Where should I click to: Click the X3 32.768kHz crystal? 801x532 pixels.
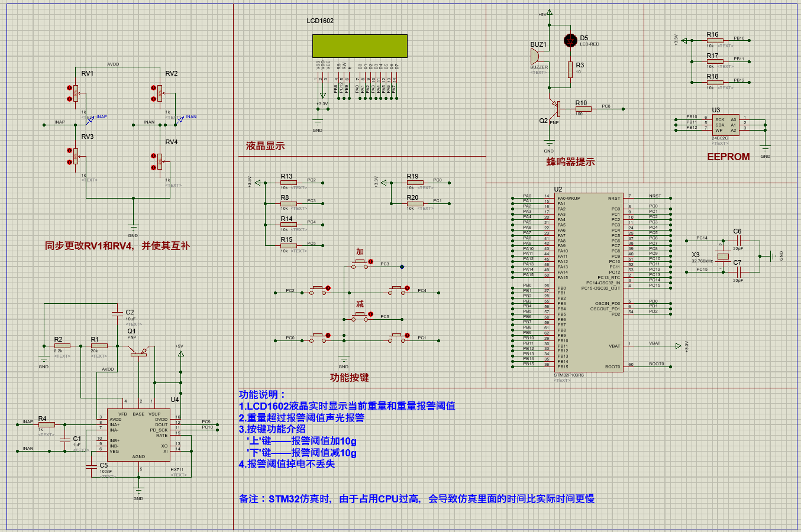click(x=723, y=257)
